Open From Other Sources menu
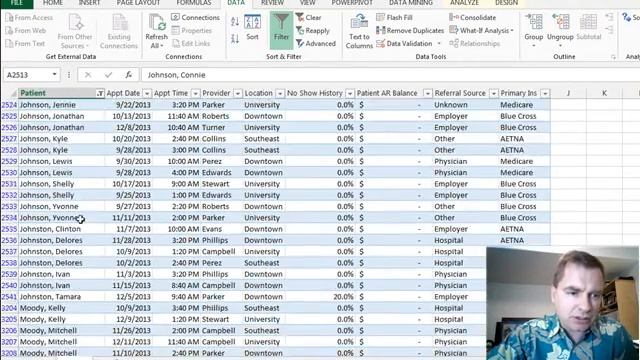This screenshot has width=640, height=360. (x=75, y=31)
